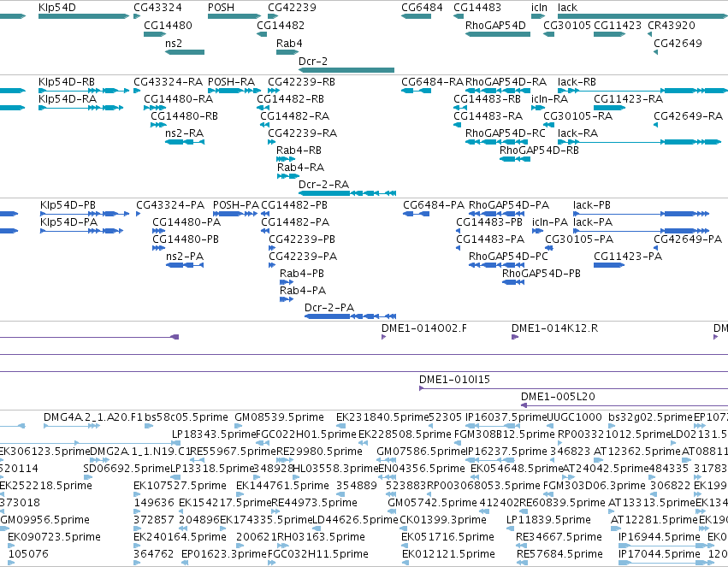The width and height of the screenshot is (728, 567).
Task: Click the Klp54D-RB transcript
Action: point(84,91)
